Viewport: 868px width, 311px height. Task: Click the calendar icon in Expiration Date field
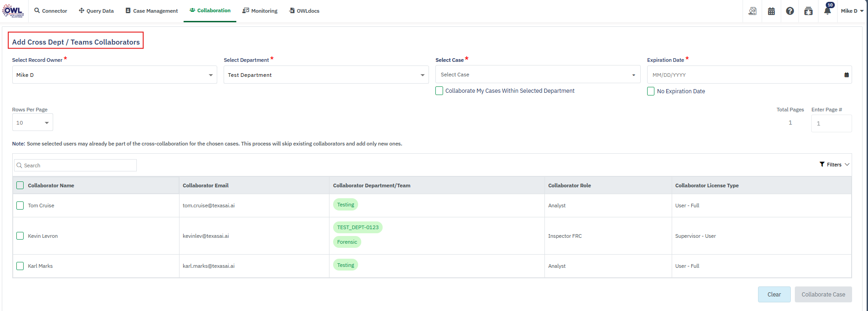[x=846, y=75]
